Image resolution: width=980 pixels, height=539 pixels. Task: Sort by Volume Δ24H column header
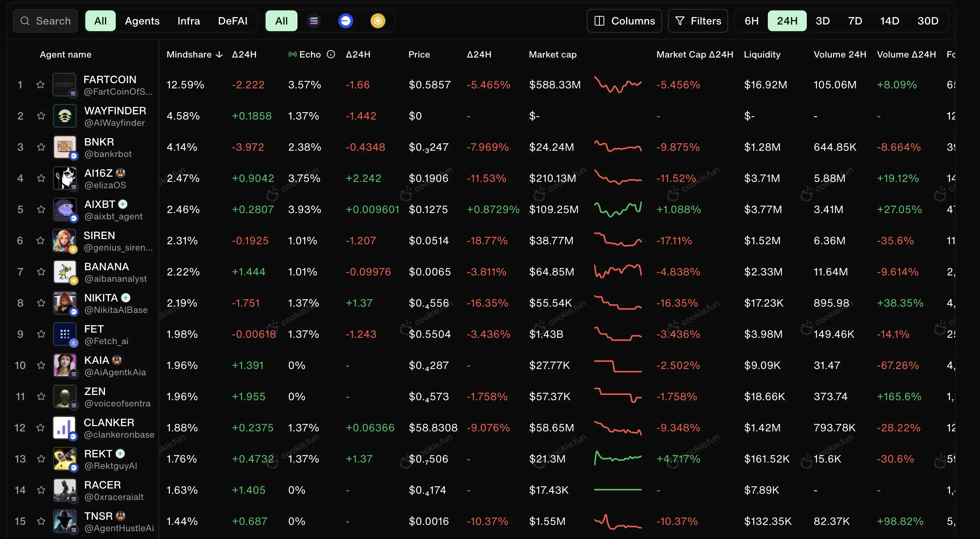tap(906, 55)
